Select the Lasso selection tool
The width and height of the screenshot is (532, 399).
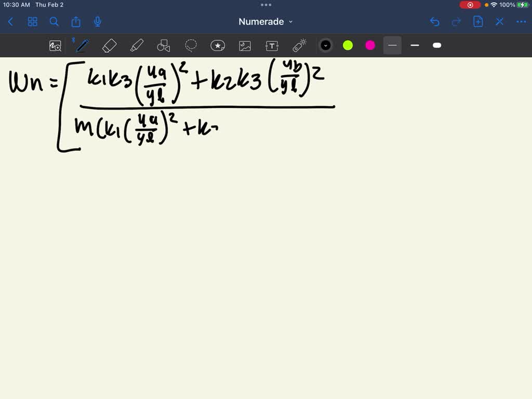pos(191,46)
